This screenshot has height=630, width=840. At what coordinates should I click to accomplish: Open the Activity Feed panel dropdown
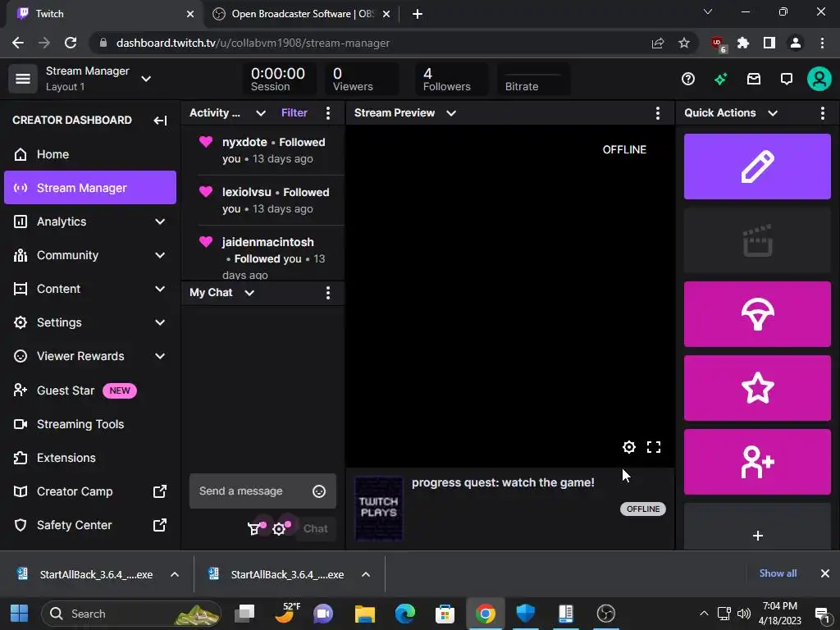(x=260, y=113)
